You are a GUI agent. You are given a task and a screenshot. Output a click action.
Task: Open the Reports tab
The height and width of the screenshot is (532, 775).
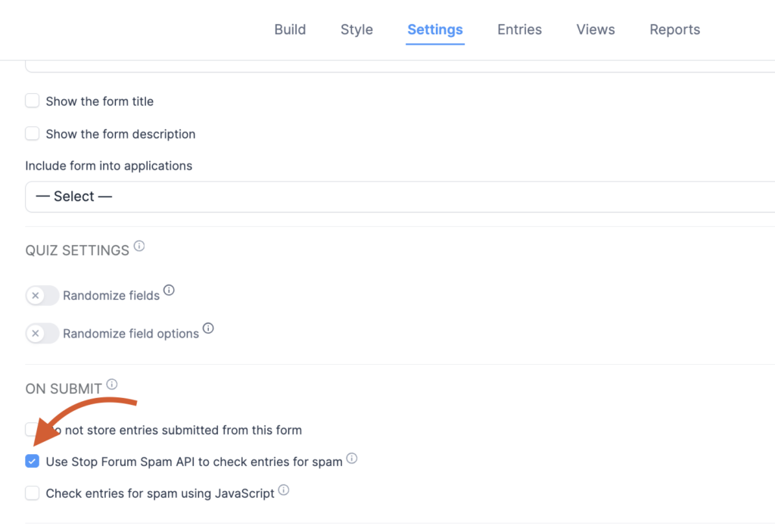click(x=674, y=30)
